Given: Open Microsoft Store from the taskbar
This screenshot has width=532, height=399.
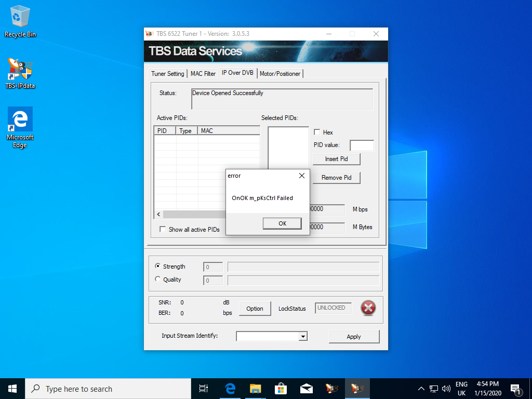Looking at the screenshot, I should 281,389.
